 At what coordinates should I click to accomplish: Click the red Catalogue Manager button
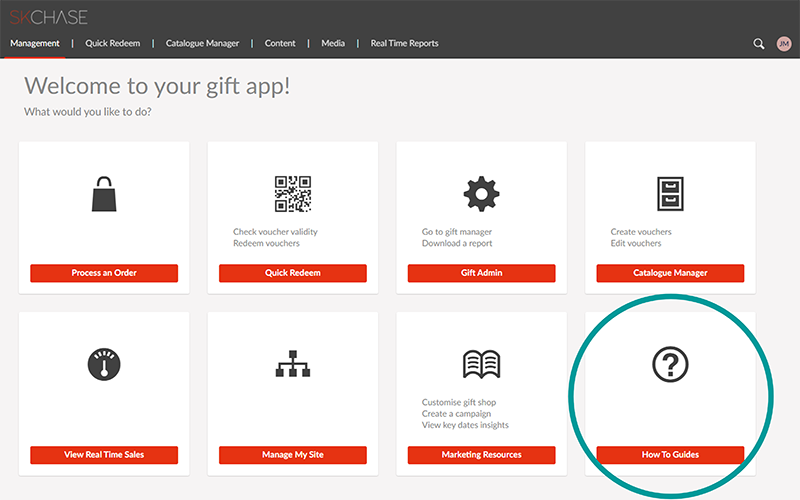(670, 273)
